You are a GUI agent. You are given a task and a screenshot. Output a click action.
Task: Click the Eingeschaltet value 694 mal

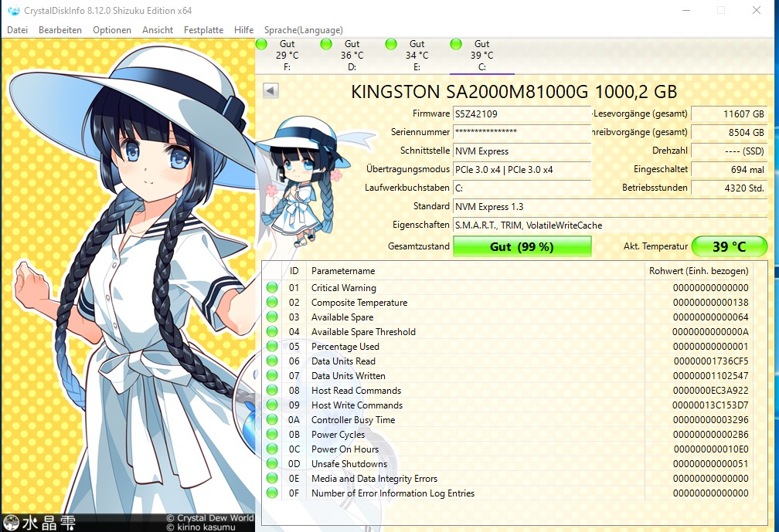click(730, 169)
